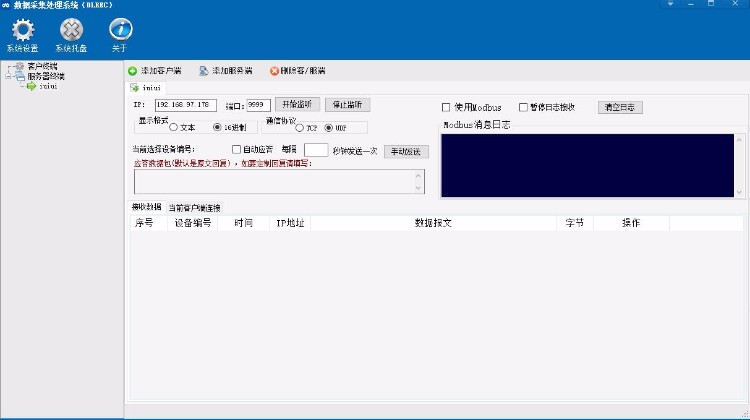Click the seconds interval input field
This screenshot has height=420, width=750.
[x=316, y=150]
